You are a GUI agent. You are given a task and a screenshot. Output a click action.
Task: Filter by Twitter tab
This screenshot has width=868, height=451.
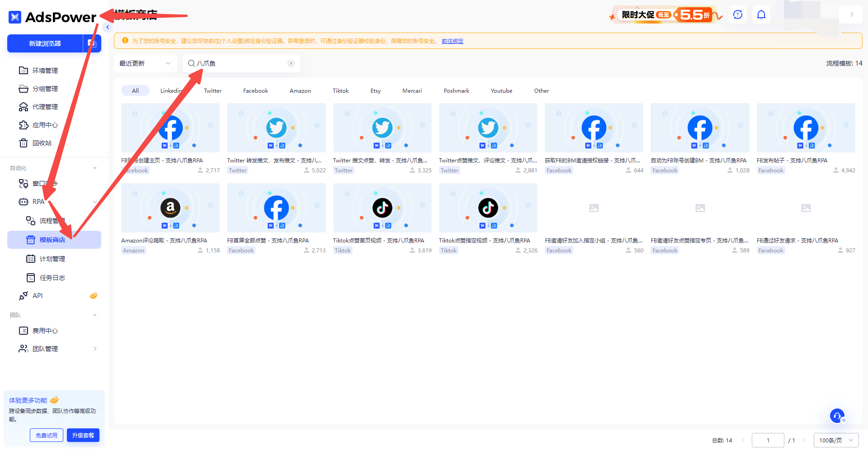[212, 91]
